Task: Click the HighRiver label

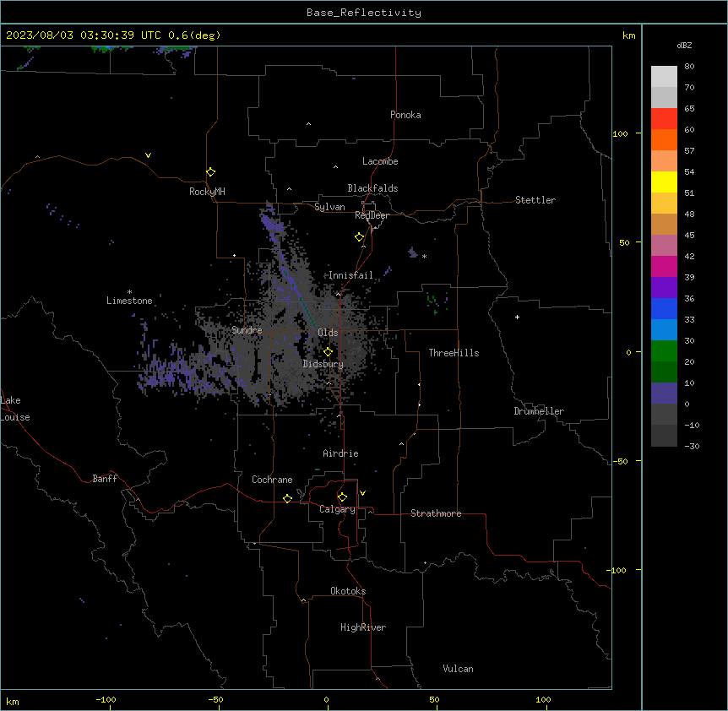Action: point(363,627)
